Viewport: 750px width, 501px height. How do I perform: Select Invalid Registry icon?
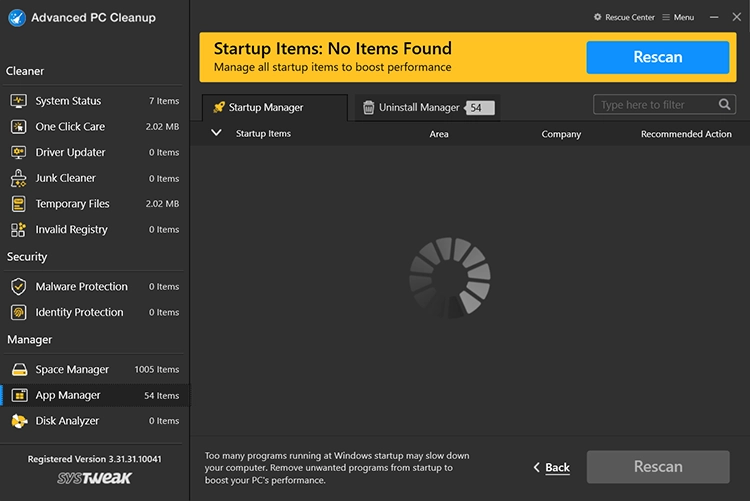tap(18, 229)
